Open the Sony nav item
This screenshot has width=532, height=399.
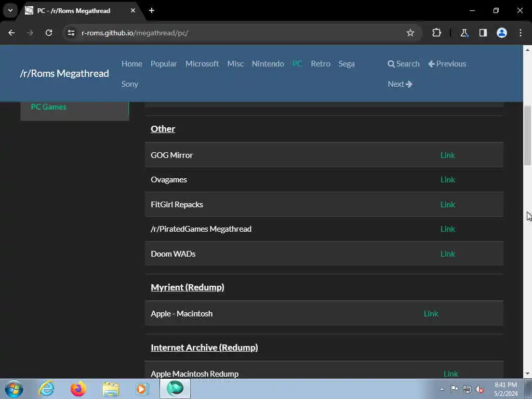point(129,84)
